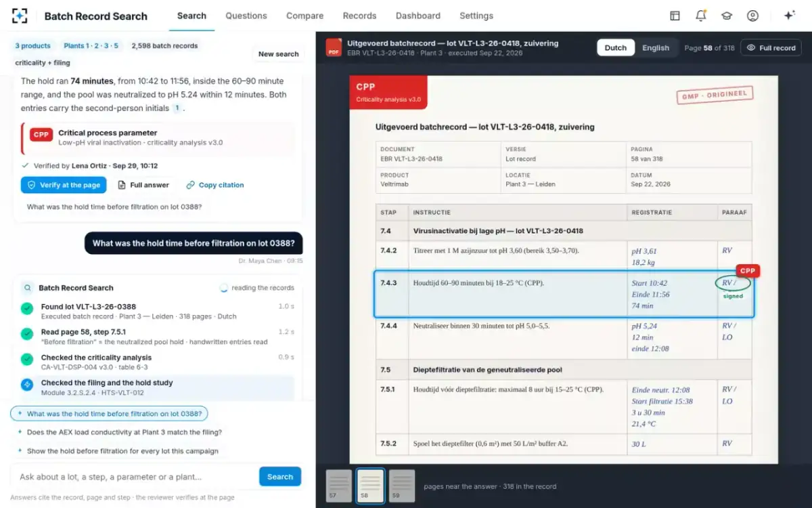
Task: Click the red PDF icon of the document
Action: click(334, 47)
